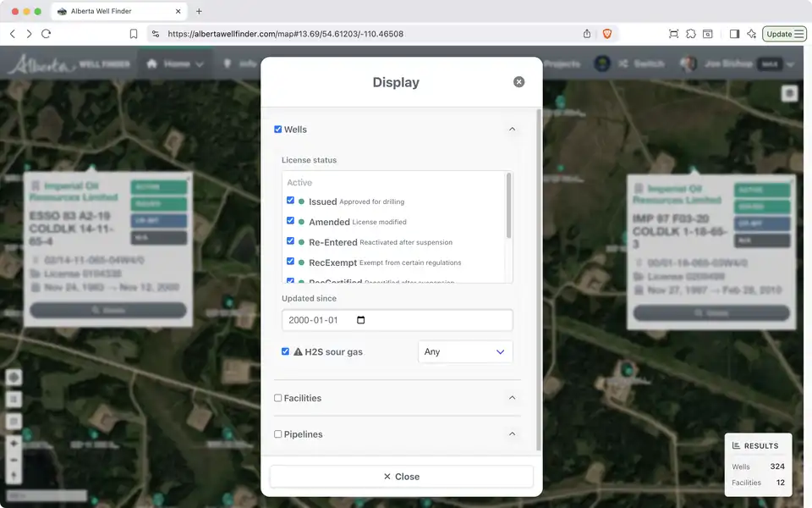Close the Display dialog with X icon
This screenshot has width=812, height=508.
tap(518, 82)
